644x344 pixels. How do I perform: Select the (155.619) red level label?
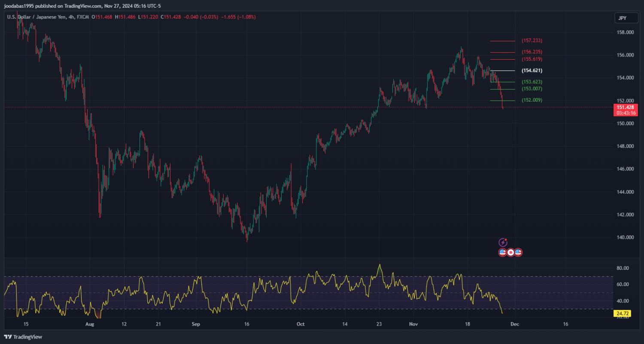tap(532, 59)
